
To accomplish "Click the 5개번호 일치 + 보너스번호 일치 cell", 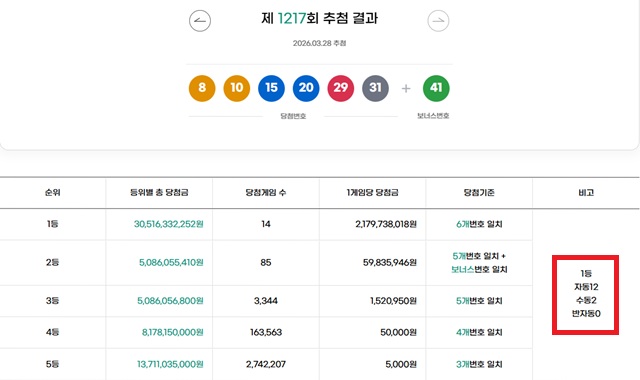I will click(x=479, y=263).
